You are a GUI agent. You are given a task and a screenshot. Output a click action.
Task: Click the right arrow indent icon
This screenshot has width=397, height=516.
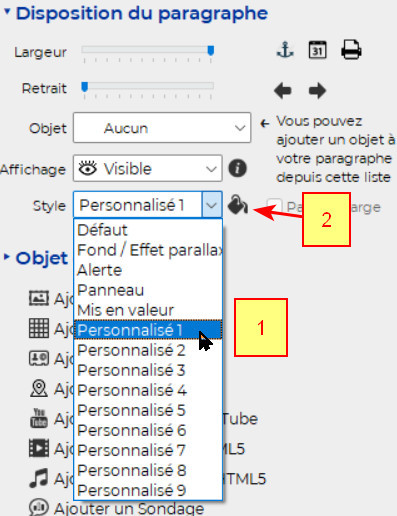coord(317,91)
